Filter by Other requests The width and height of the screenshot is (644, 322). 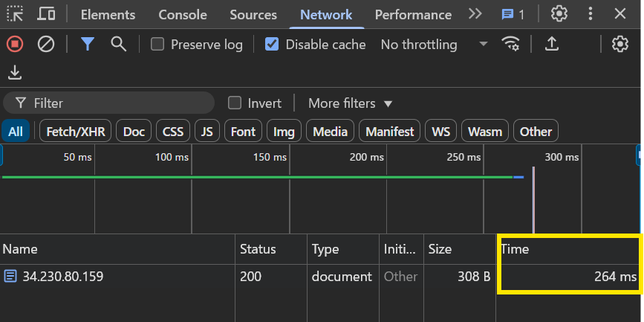(x=536, y=131)
